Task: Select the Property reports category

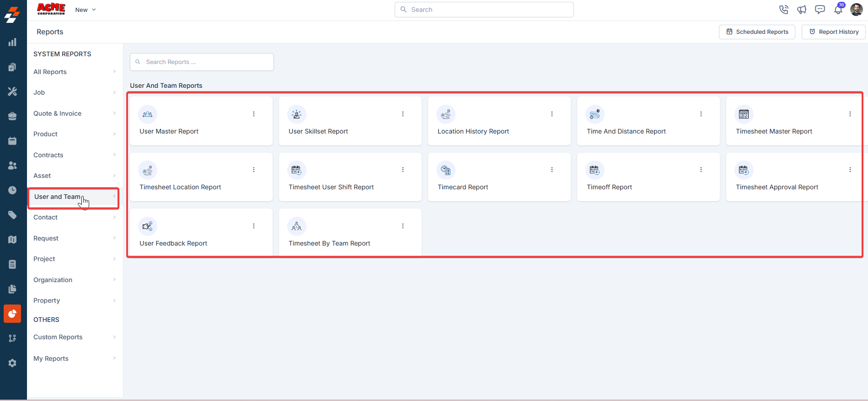Action: (x=75, y=300)
